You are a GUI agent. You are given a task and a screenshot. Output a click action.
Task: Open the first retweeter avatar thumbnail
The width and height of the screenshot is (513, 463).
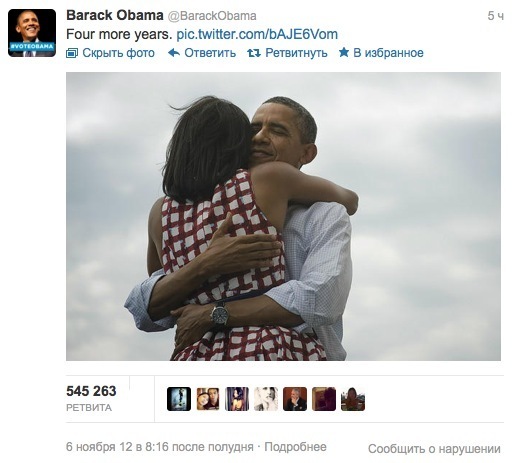(179, 399)
